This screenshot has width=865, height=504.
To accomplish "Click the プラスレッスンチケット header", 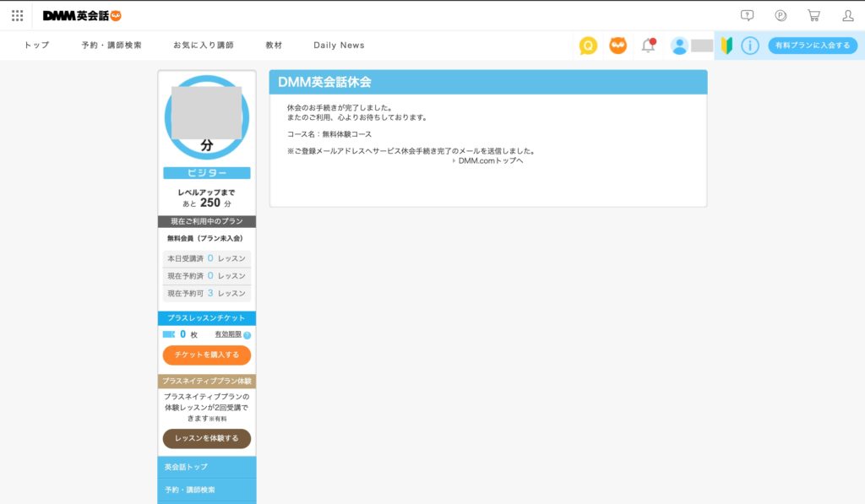I will 207,318.
